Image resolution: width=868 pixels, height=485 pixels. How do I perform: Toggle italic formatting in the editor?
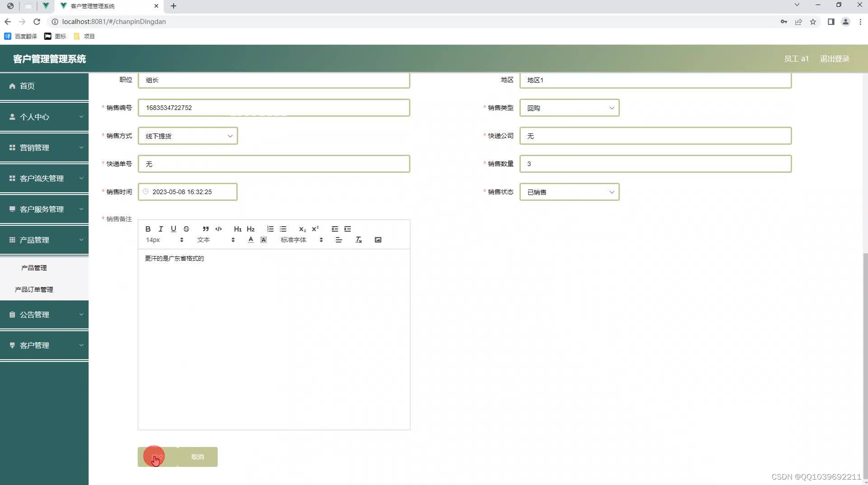pos(160,229)
